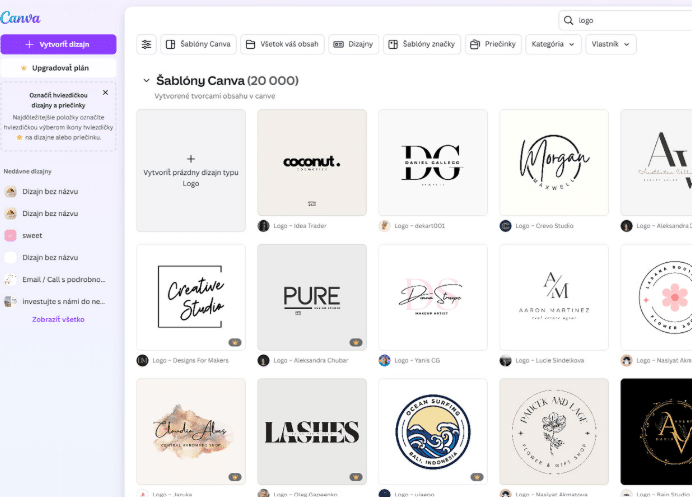Click the Logo – Yanis CG caption
692x497 pixels.
pyautogui.click(x=417, y=361)
